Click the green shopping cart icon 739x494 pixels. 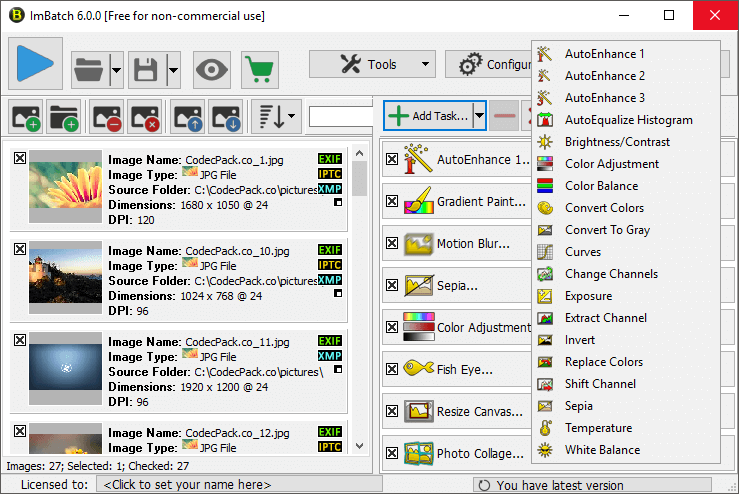(260, 69)
